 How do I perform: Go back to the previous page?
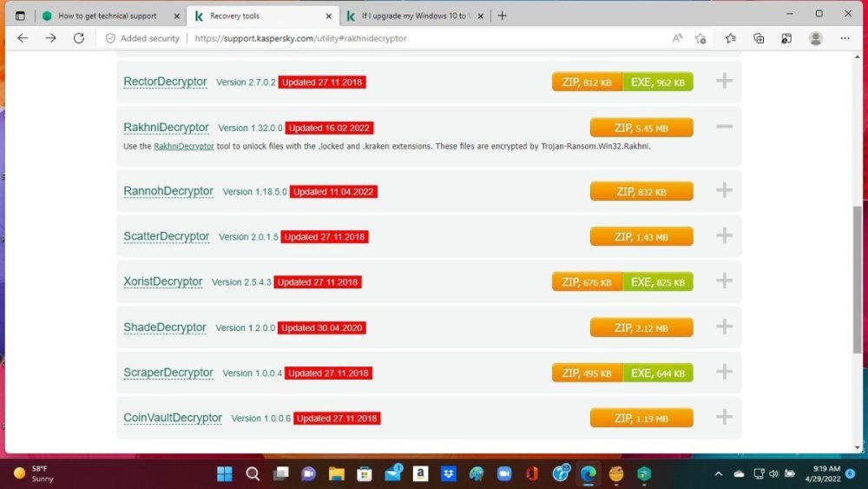point(23,38)
